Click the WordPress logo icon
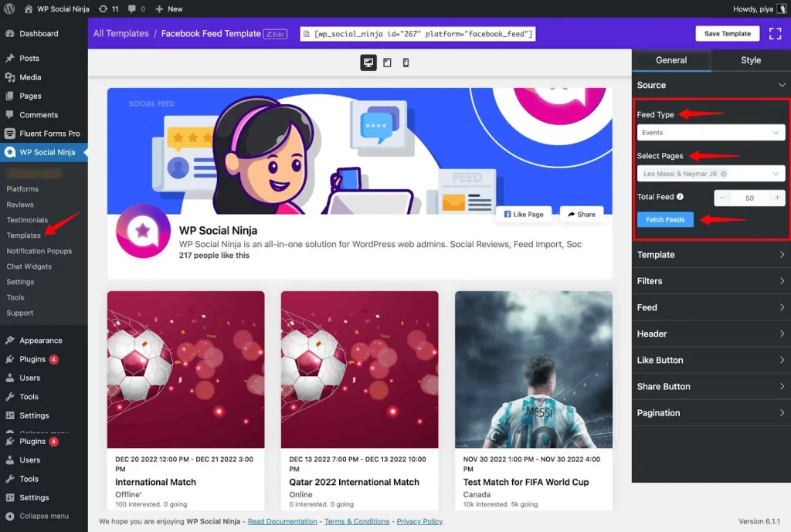The height and width of the screenshot is (532, 791). (9, 9)
